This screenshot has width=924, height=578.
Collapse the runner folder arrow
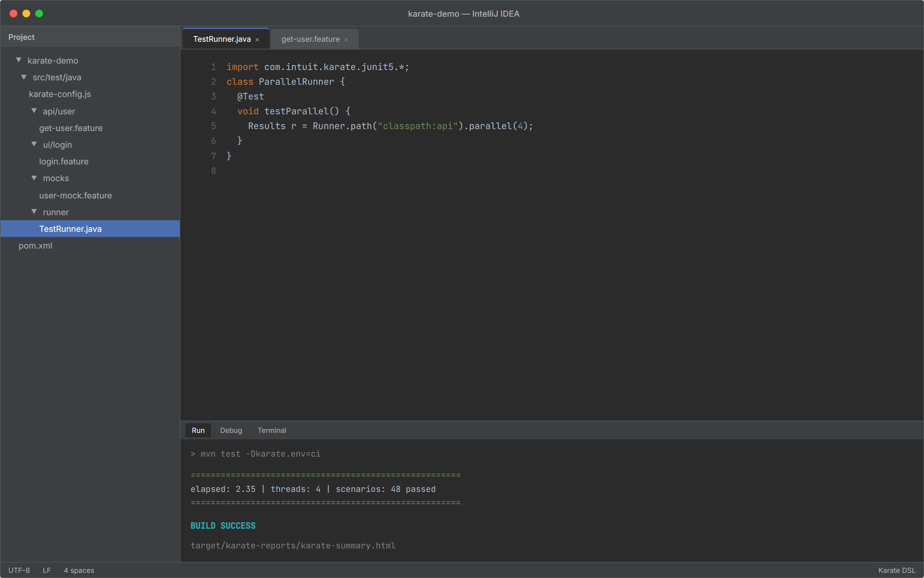[34, 211]
